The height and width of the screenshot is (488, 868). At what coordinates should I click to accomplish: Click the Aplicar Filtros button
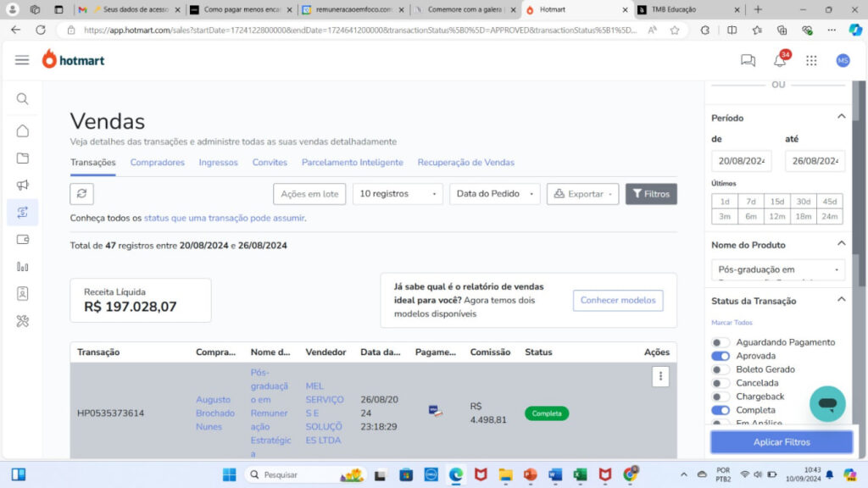781,442
